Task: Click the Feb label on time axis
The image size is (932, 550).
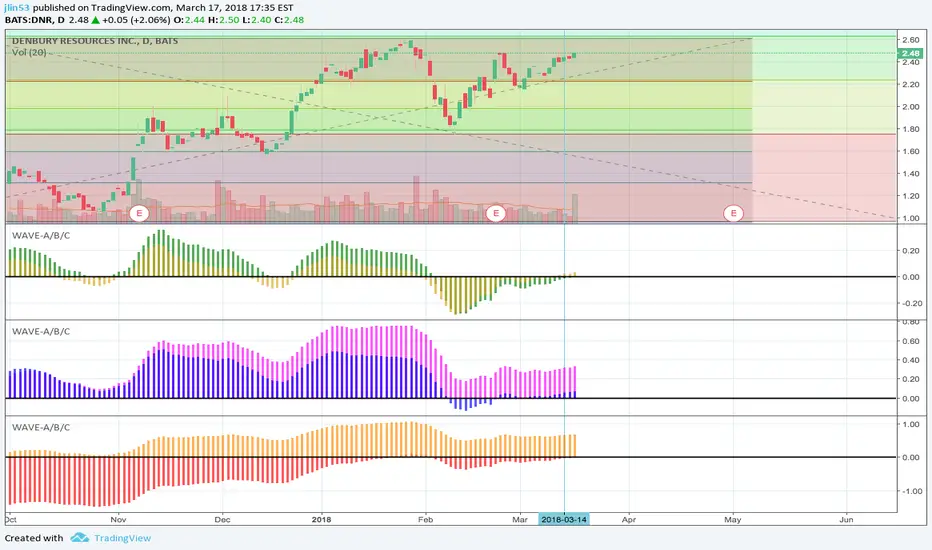Action: 425,519
